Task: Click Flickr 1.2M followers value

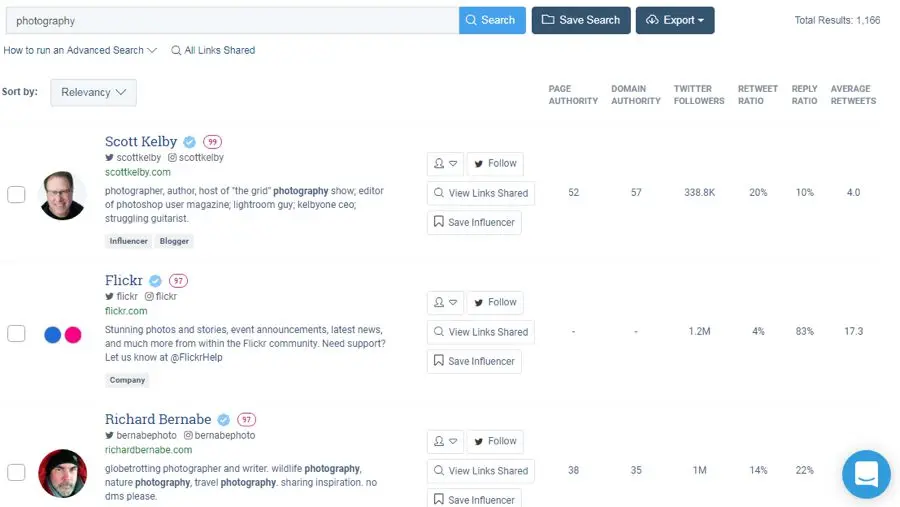Action: [x=699, y=331]
